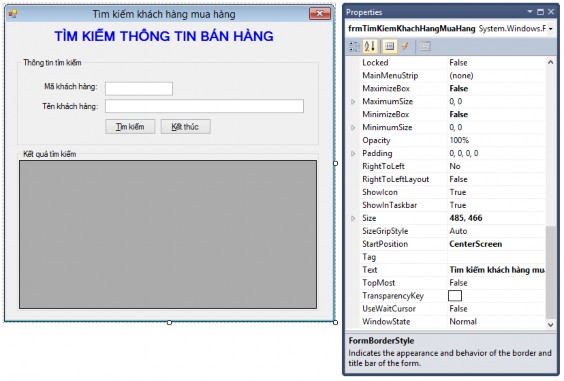Select the Alphabetical sort icon
This screenshot has width=564, height=381.
369,46
